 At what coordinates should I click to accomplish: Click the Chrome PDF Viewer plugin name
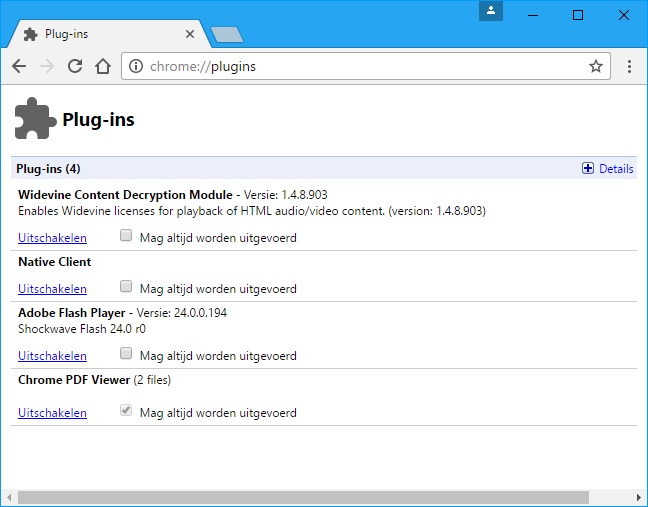74,380
